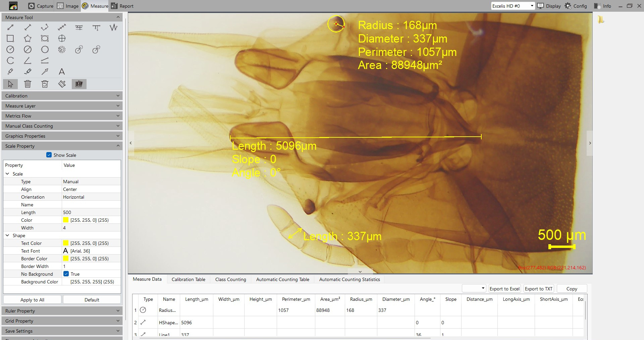Click the undo-delete trash icon
The height and width of the screenshot is (340, 644).
pyautogui.click(x=45, y=84)
